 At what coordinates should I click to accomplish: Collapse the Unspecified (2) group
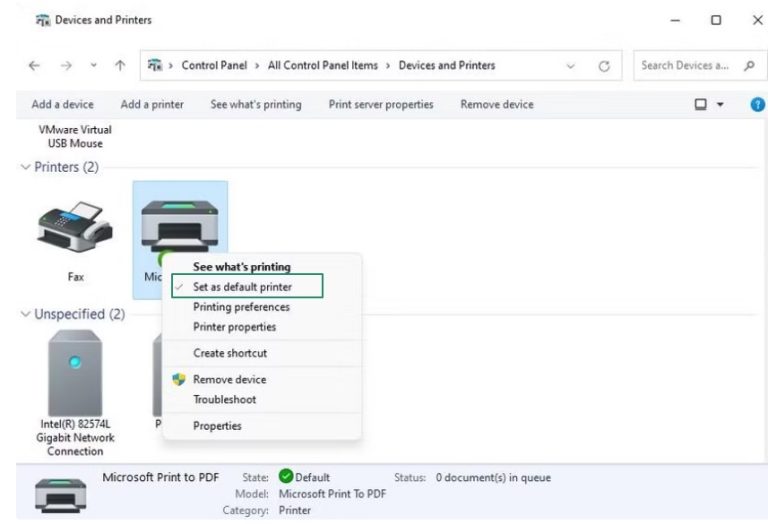tap(26, 314)
